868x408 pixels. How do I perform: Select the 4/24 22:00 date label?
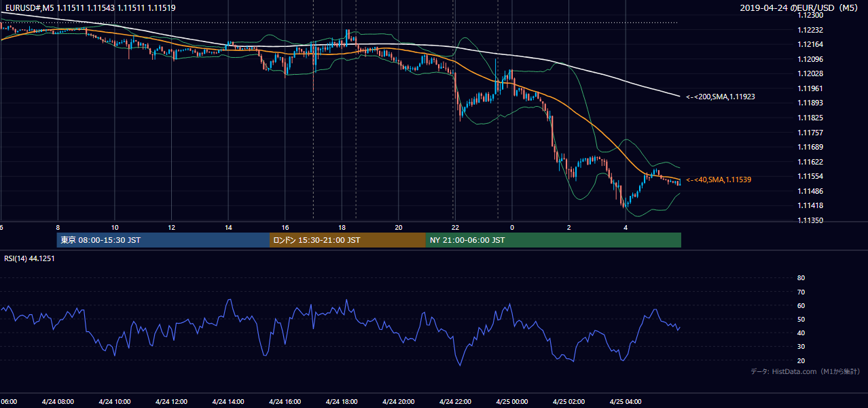(455, 402)
